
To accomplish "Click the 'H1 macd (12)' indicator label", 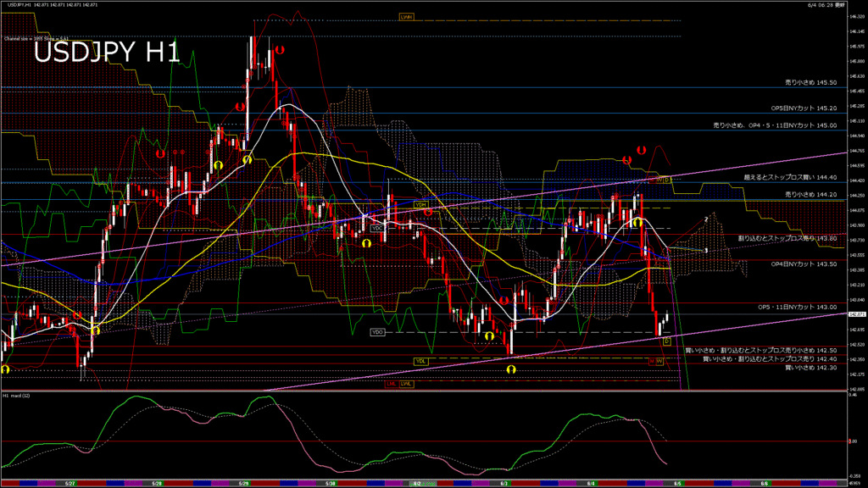I will coord(17,396).
